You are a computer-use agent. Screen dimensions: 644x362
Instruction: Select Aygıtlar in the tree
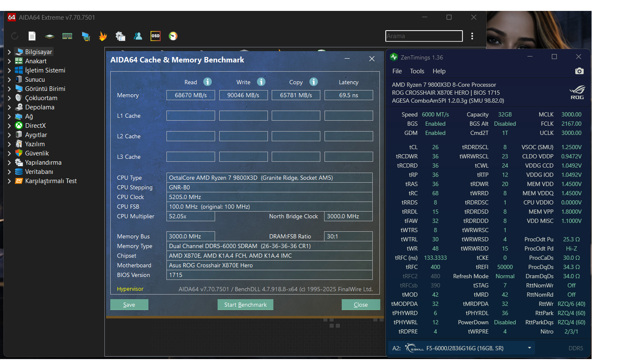36,135
